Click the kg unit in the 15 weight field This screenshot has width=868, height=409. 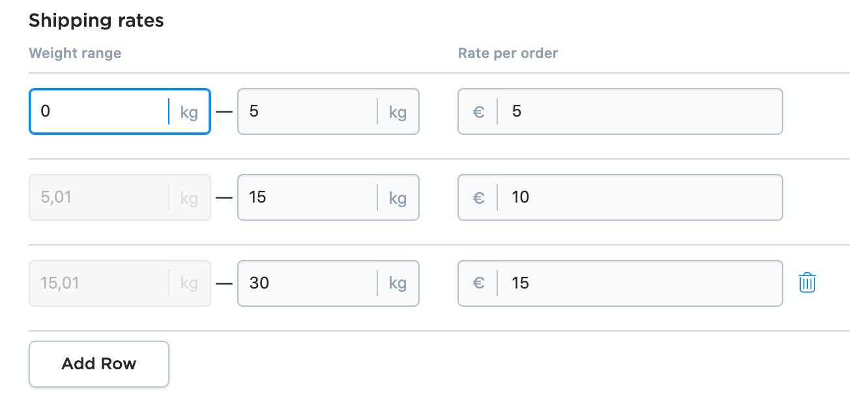pyautogui.click(x=398, y=199)
